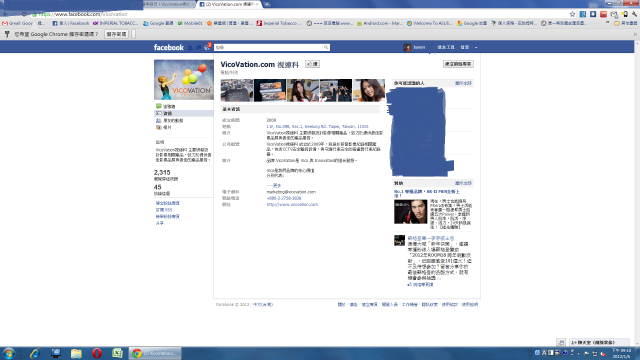The width and height of the screenshot is (640, 360).
Task: Click the blue download extension icon
Action: point(593,14)
